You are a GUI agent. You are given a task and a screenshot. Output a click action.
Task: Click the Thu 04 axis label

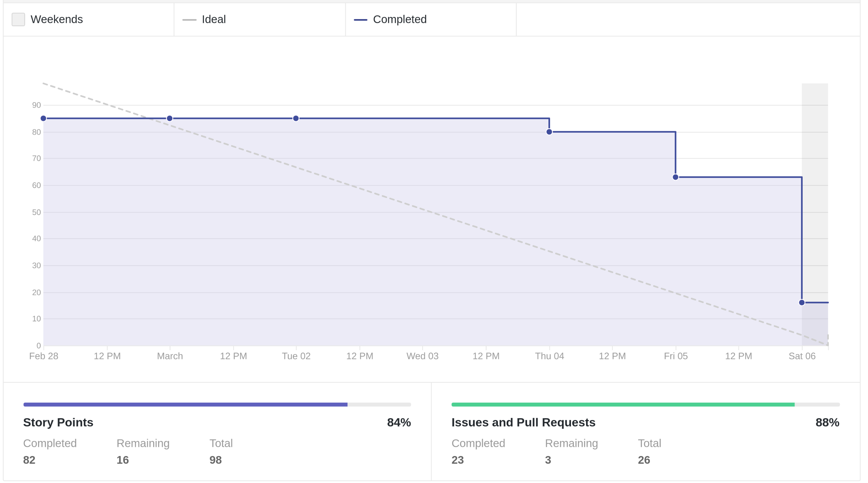click(x=550, y=356)
